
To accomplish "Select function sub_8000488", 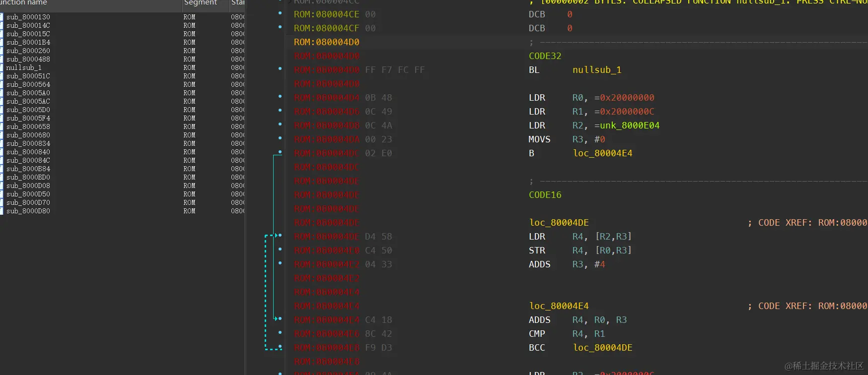I will pos(28,59).
